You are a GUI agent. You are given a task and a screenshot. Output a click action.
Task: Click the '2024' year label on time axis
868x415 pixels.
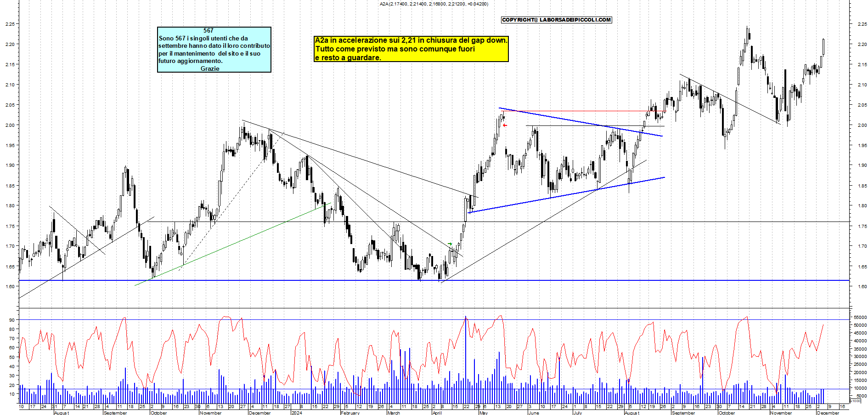pos(297,413)
